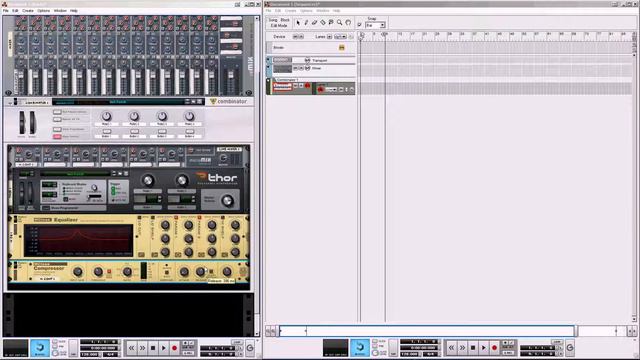Switch to Song view in sequencer toolbar

pos(273,20)
